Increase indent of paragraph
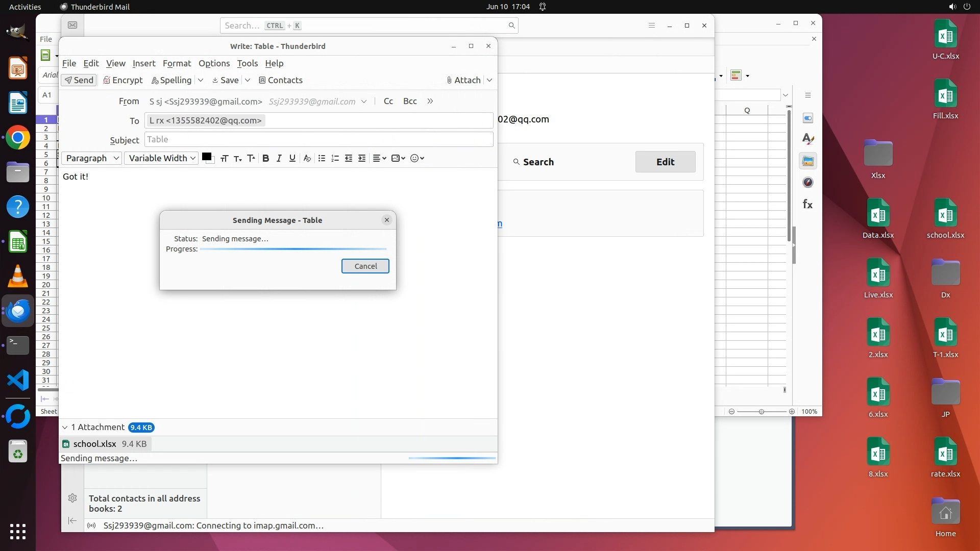The height and width of the screenshot is (551, 980). (362, 158)
